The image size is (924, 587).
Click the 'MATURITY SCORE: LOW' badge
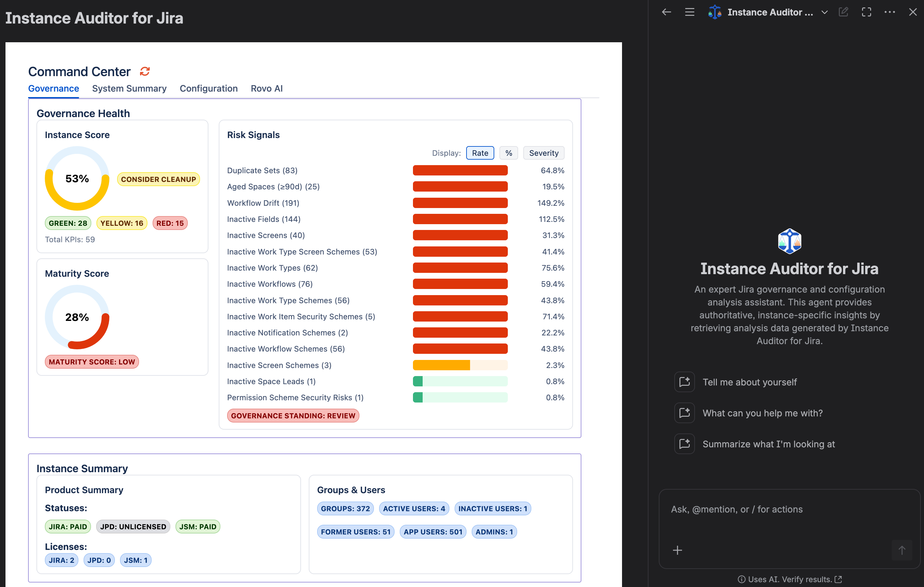point(92,362)
